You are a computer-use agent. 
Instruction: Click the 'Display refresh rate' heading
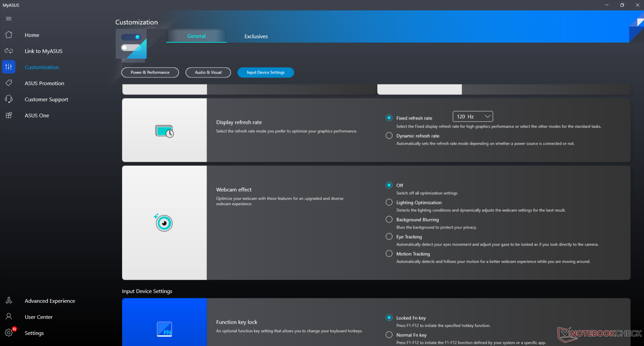pyautogui.click(x=239, y=122)
